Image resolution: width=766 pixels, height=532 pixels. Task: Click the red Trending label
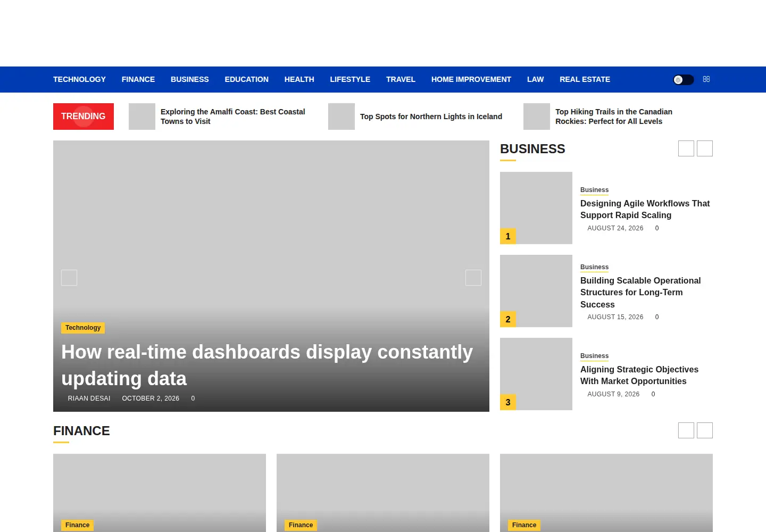coord(84,117)
